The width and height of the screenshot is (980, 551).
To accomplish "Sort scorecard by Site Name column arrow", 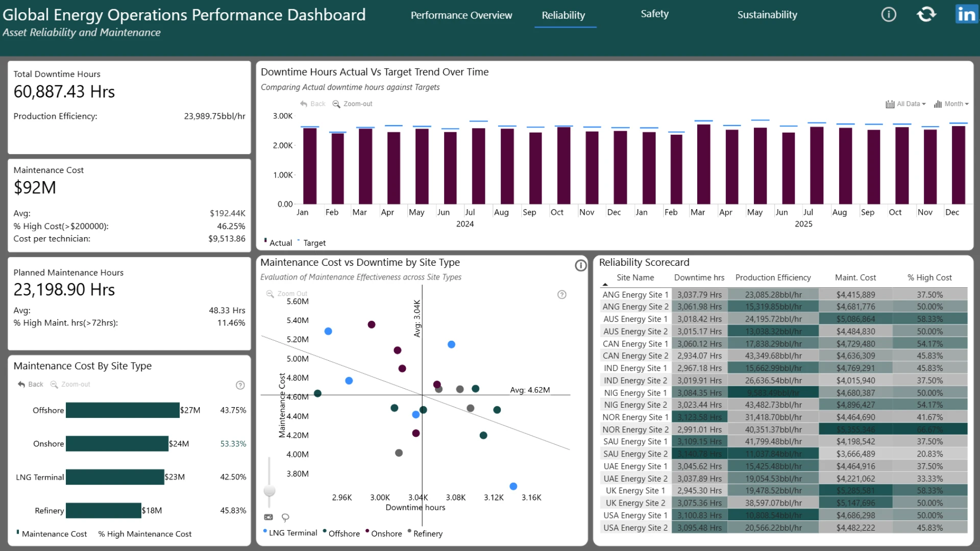I will point(605,285).
